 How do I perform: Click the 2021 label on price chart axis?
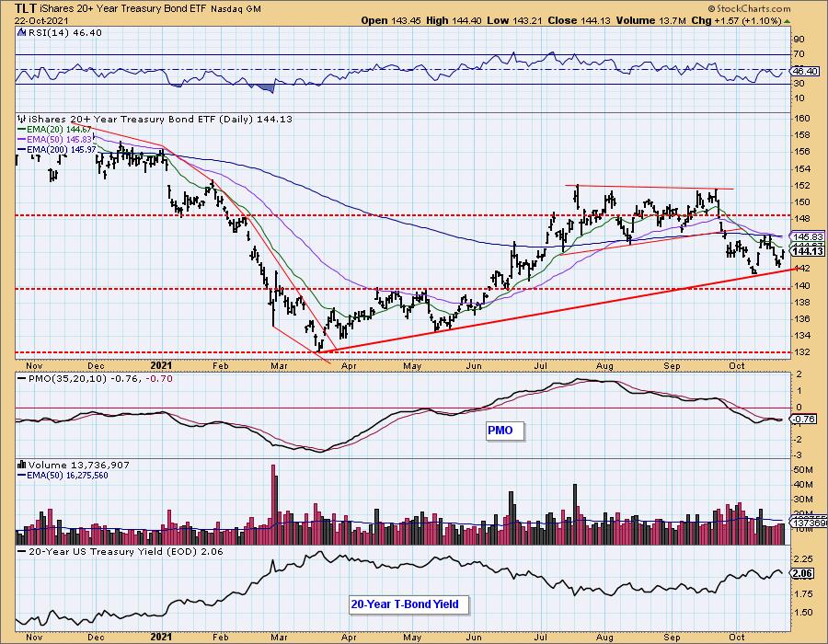click(161, 365)
